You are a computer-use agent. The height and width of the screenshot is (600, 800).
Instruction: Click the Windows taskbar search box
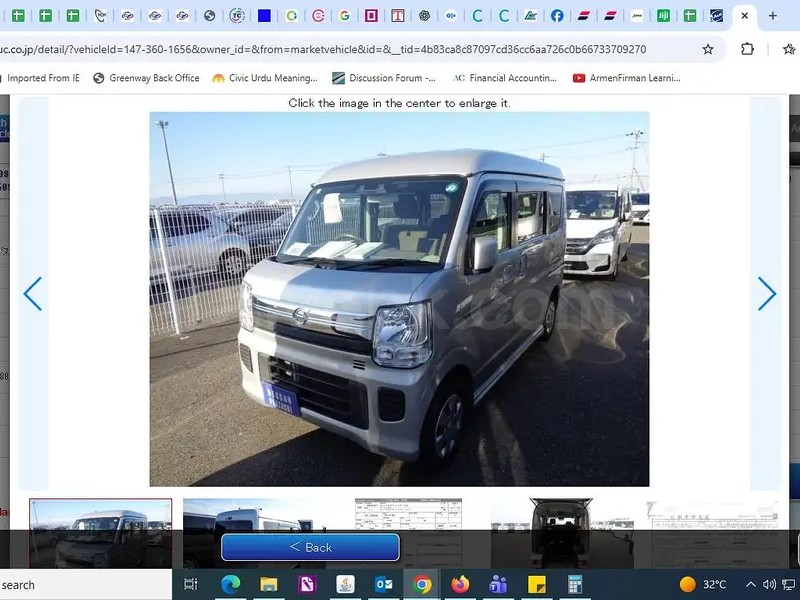pos(86,585)
